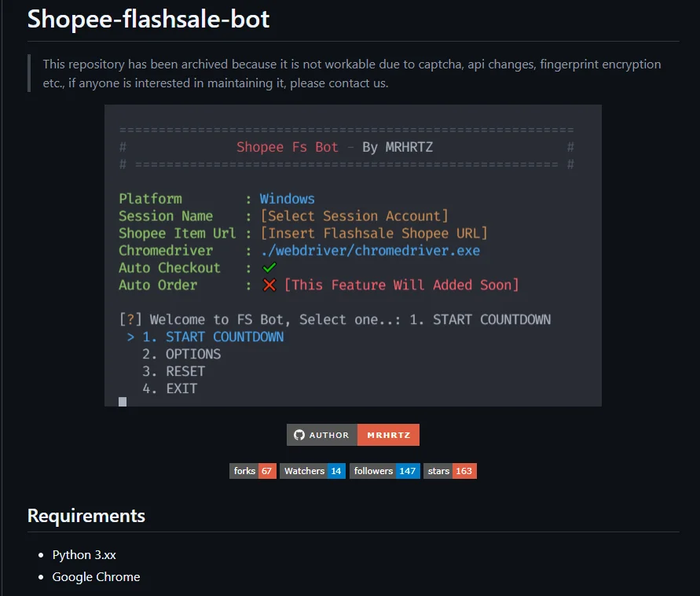The height and width of the screenshot is (596, 700).
Task: Click the followers 147 badge
Action: point(384,471)
